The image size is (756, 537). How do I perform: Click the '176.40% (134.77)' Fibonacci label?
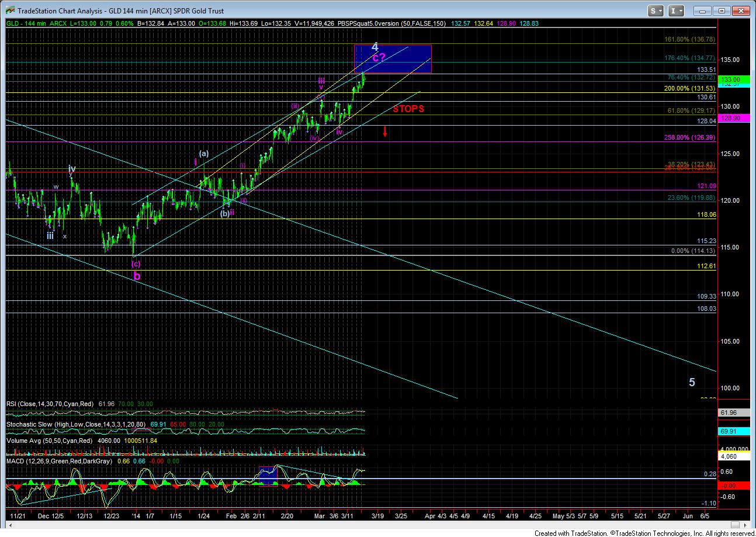691,58
